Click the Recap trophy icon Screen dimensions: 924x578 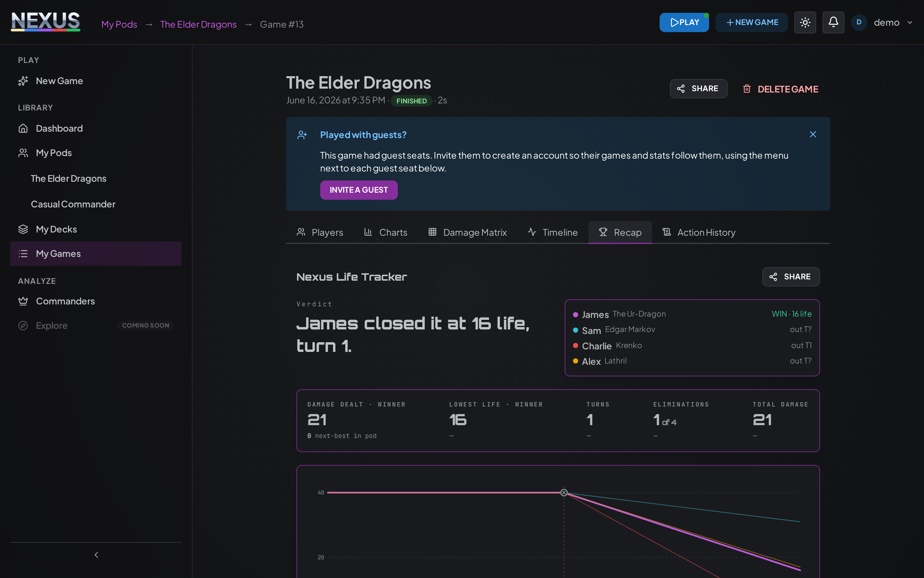603,232
